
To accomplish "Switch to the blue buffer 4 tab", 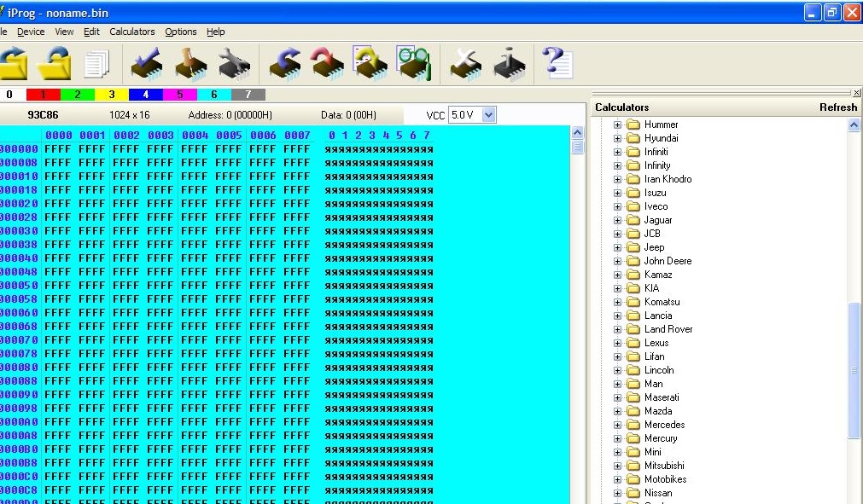I will tap(146, 95).
